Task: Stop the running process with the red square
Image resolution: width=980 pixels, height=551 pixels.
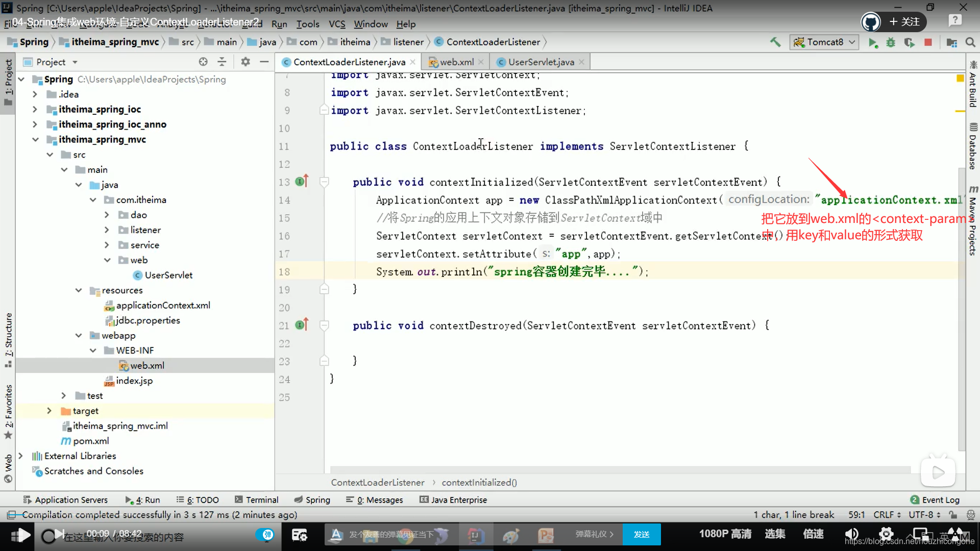Action: 928,42
